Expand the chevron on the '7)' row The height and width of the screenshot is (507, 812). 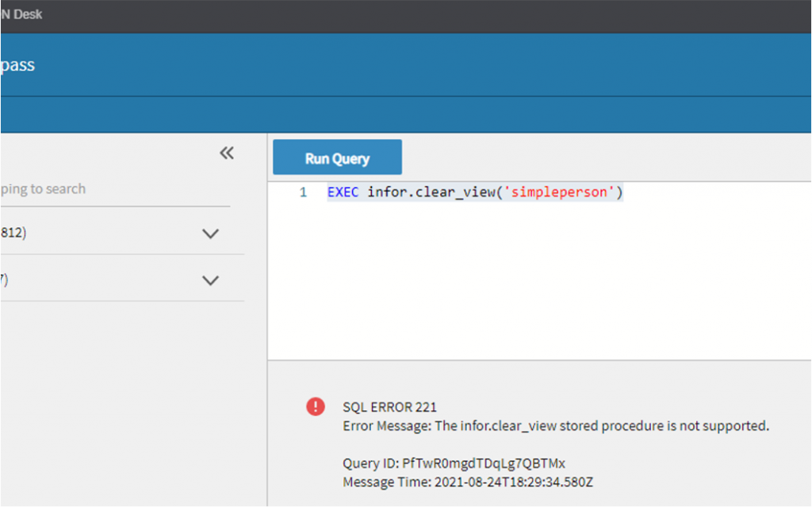210,280
